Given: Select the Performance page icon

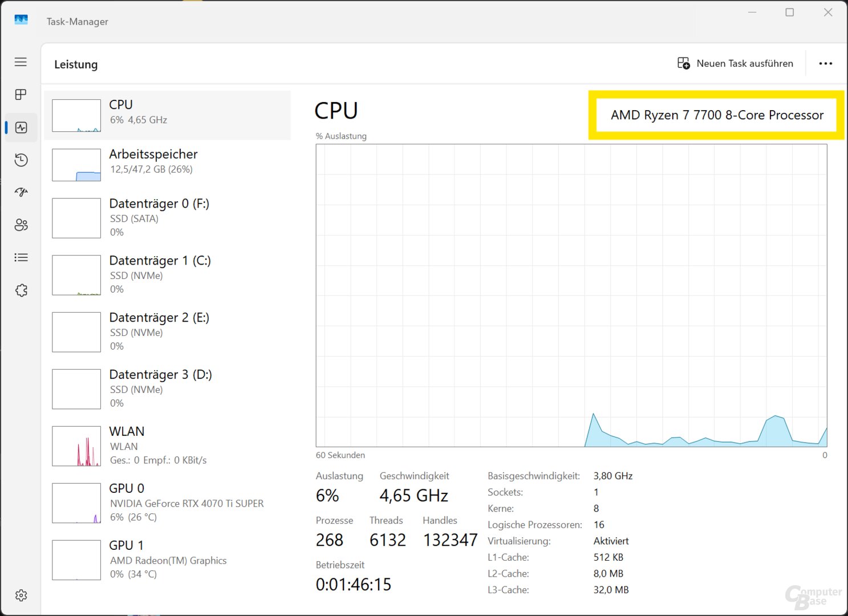Looking at the screenshot, I should (21, 127).
